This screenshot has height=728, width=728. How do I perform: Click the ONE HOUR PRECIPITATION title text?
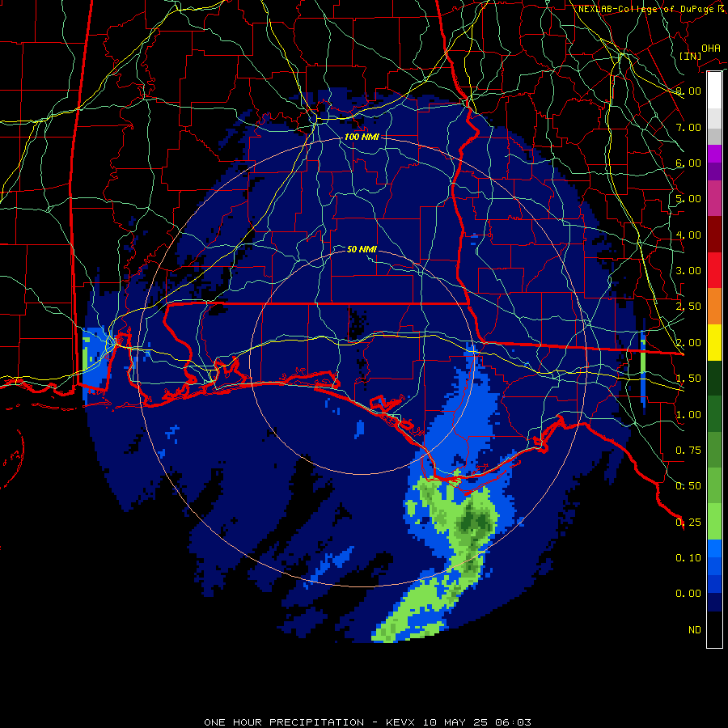(x=284, y=722)
